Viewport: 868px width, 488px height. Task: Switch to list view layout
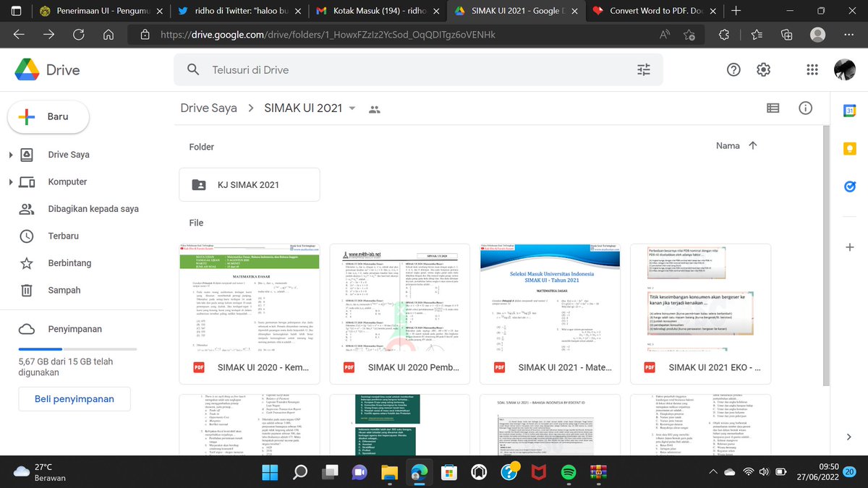click(x=773, y=108)
